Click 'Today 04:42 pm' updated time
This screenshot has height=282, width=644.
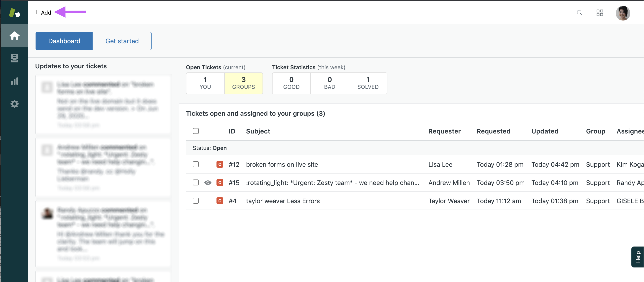[555, 164]
